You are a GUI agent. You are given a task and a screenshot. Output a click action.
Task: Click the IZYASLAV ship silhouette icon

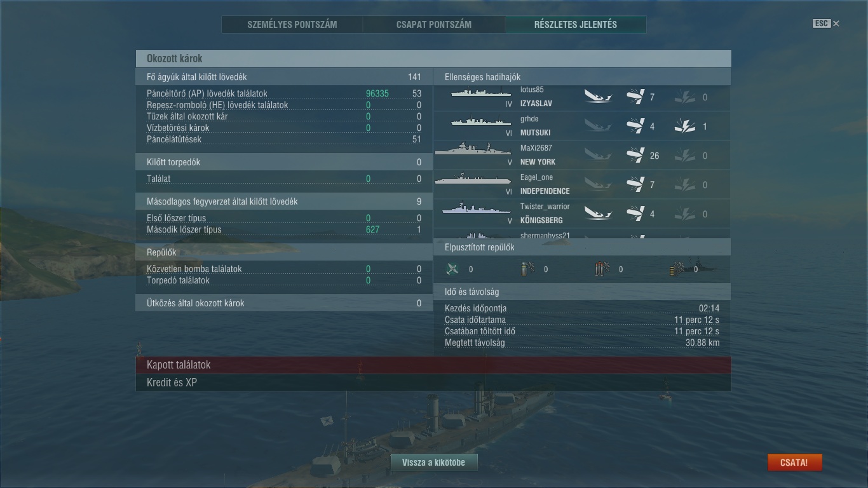(481, 93)
